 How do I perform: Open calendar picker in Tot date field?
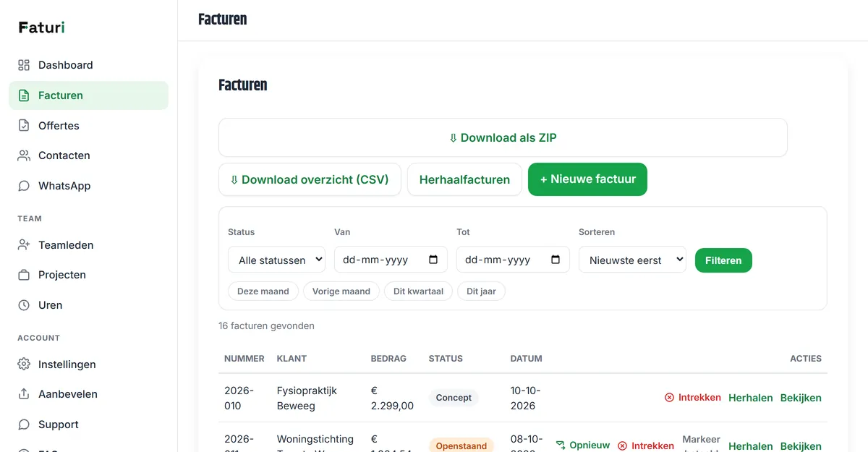(x=556, y=260)
